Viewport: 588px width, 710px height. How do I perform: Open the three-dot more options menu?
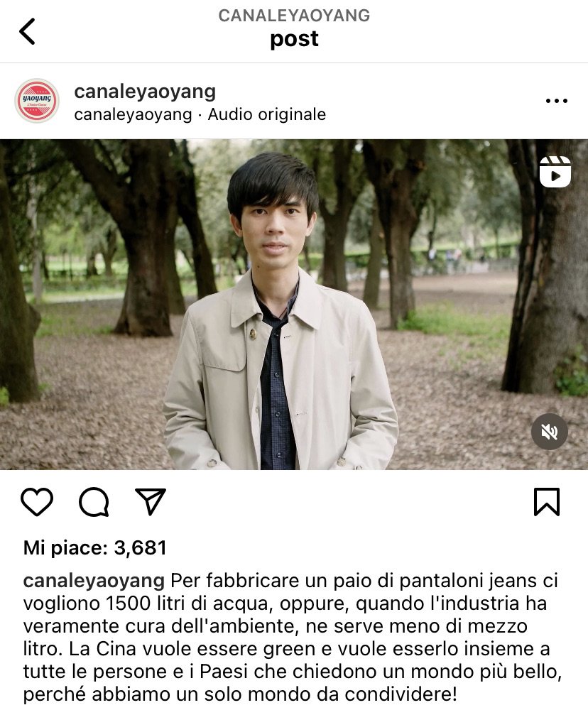556,101
